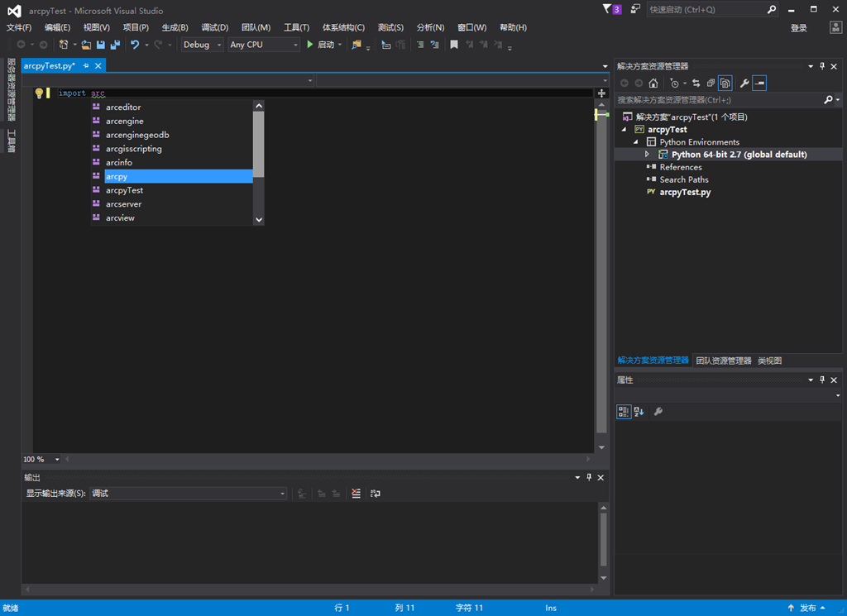847x616 pixels.
Task: Click Sync with Active Document arrows icon
Action: [x=696, y=84]
